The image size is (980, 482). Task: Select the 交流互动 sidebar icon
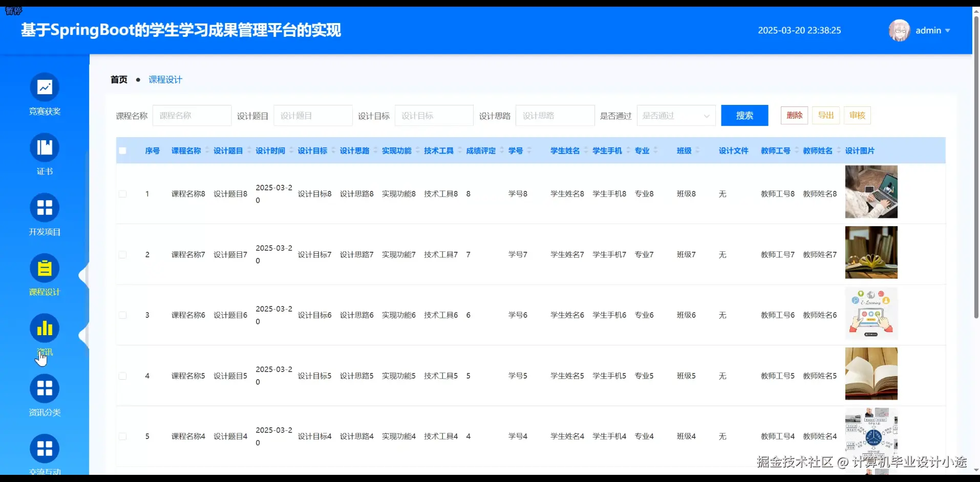tap(45, 453)
